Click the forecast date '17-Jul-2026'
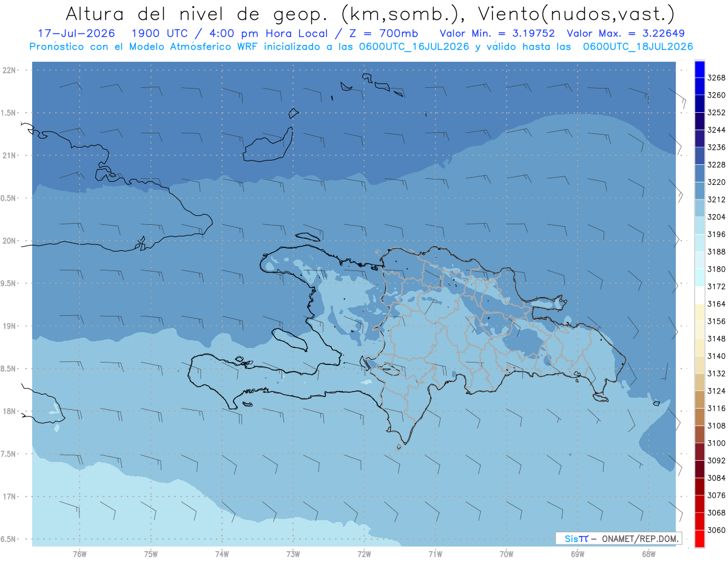The width and height of the screenshot is (728, 562). coord(76,33)
